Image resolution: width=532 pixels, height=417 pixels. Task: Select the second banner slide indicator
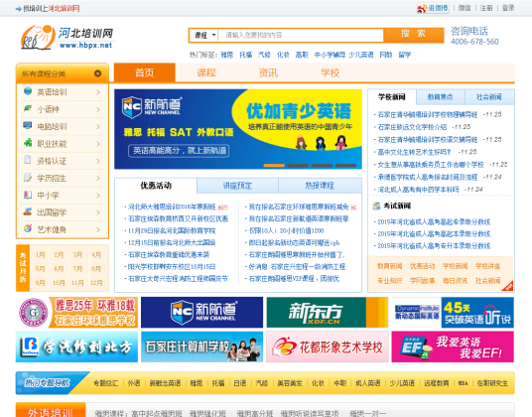coord(298,165)
